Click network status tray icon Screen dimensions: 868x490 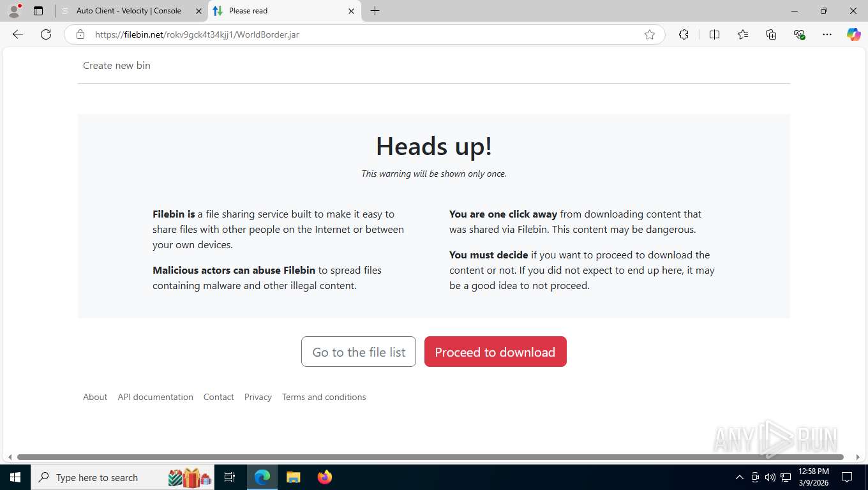coord(786,477)
